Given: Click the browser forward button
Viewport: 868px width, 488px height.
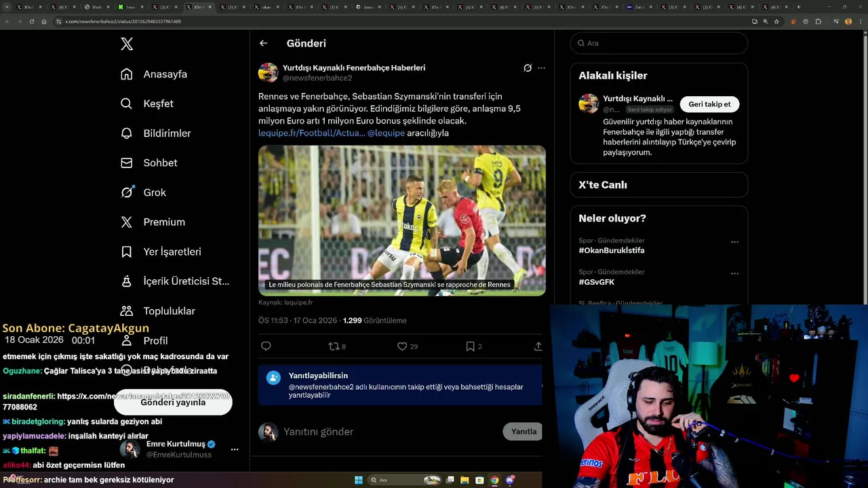Looking at the screenshot, I should (x=20, y=22).
